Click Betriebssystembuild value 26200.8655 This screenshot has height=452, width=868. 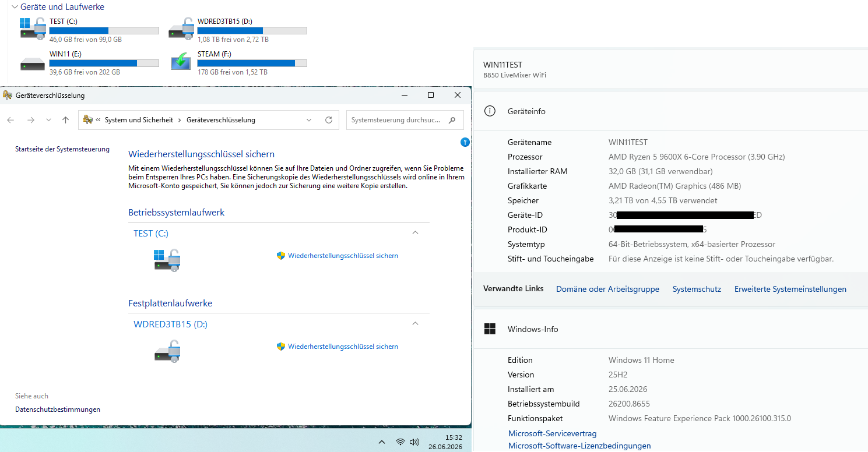629,404
